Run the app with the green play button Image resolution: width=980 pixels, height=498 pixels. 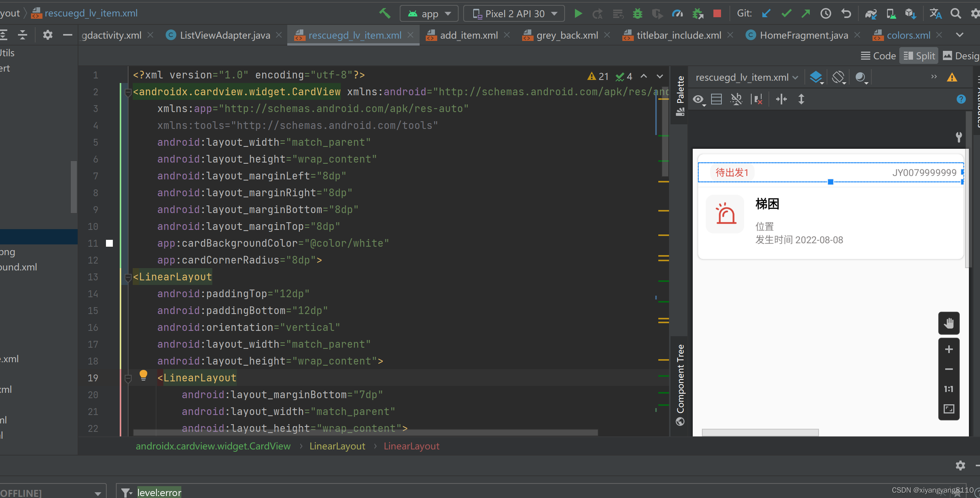(578, 14)
